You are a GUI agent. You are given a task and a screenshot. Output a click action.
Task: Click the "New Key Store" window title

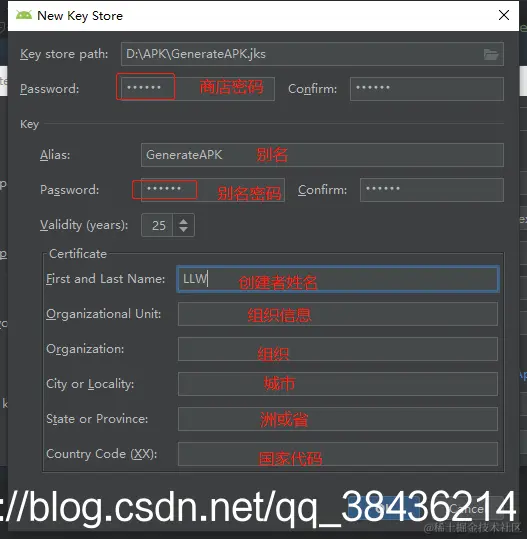[x=80, y=16]
